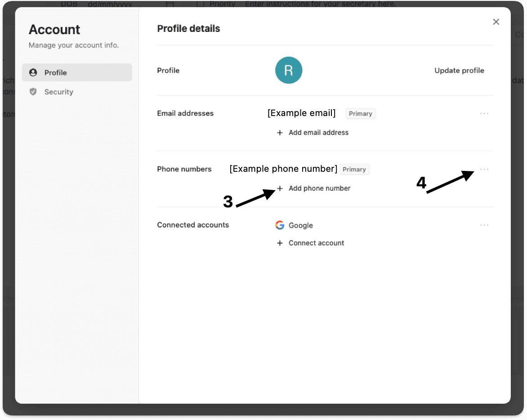The image size is (527, 420).
Task: Click Add email address link
Action: click(318, 133)
